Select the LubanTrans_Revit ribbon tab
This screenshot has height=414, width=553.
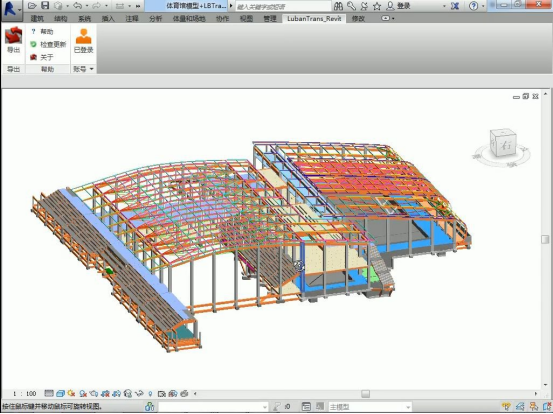(x=314, y=19)
